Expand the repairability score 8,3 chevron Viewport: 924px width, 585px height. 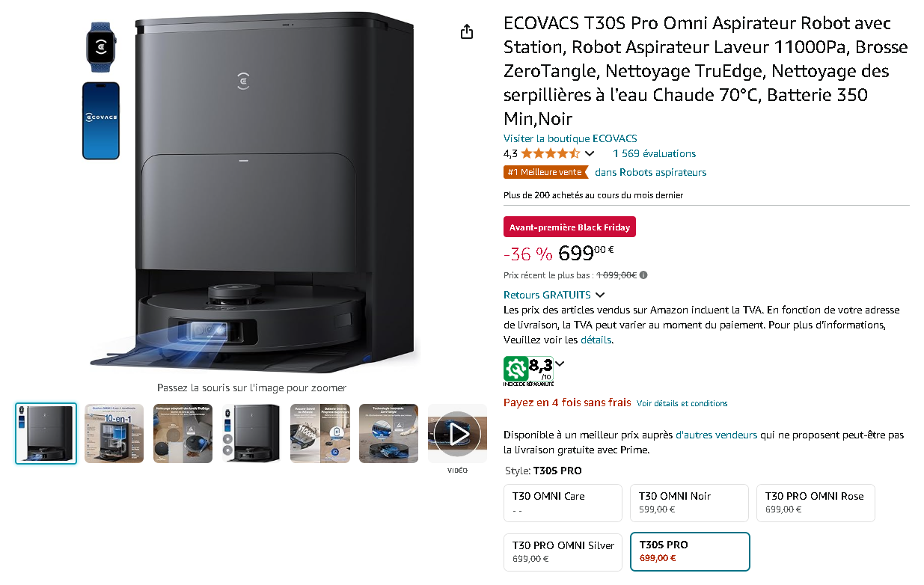(560, 364)
